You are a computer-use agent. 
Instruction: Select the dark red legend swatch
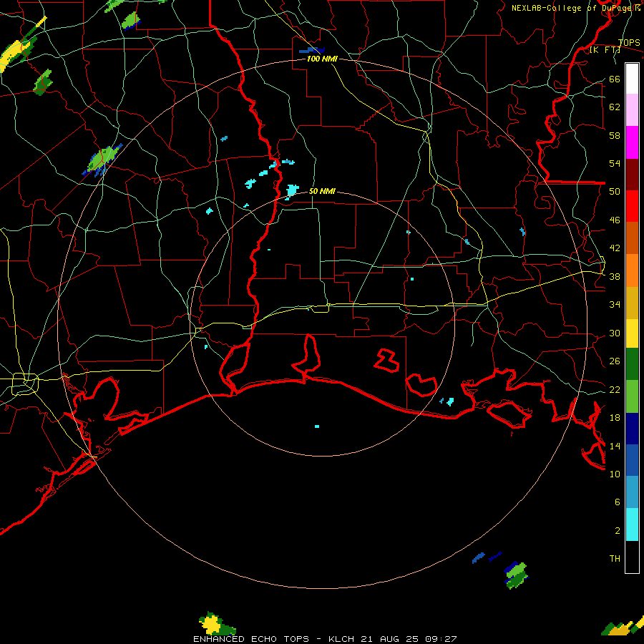point(632,175)
